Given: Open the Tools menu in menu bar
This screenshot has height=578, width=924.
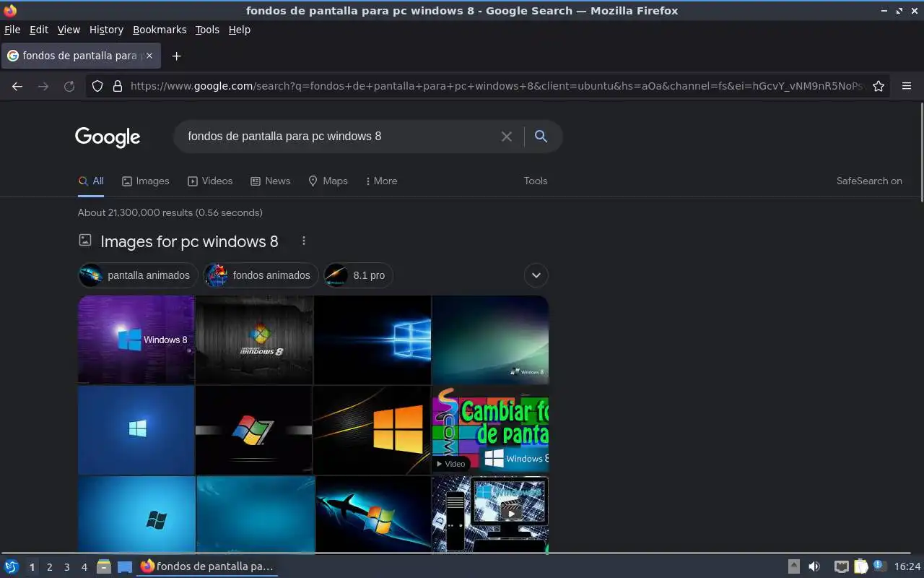Looking at the screenshot, I should point(207,30).
